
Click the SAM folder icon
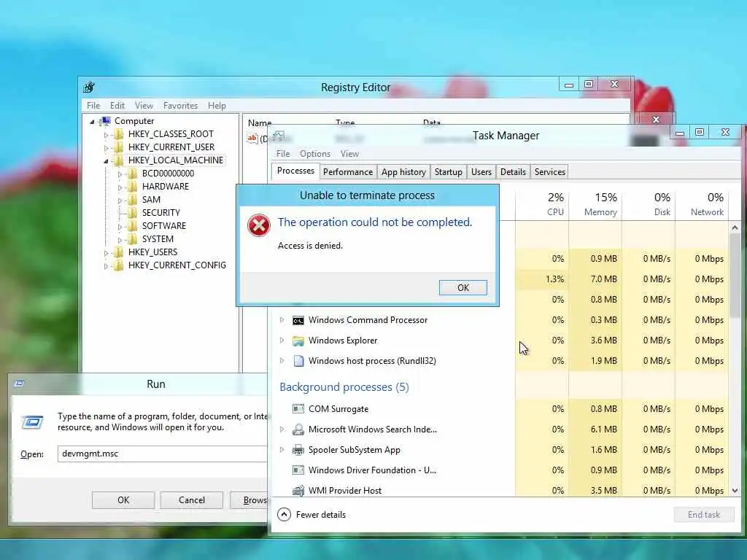[133, 200]
